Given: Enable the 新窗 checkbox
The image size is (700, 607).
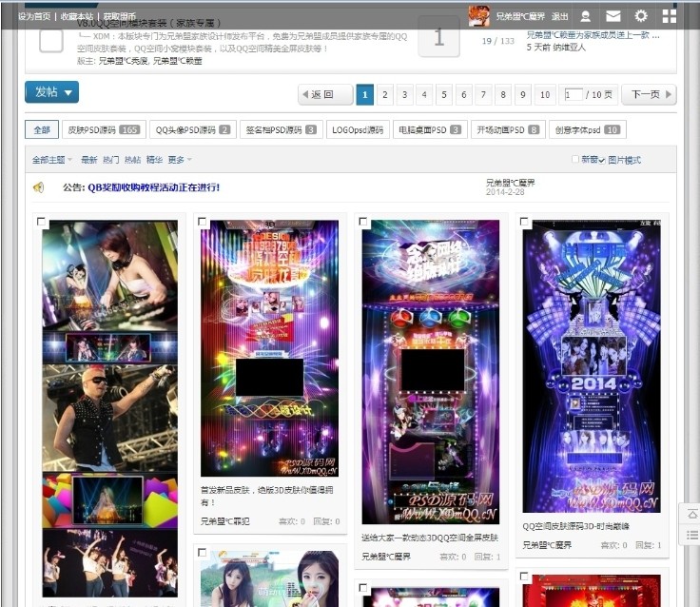Looking at the screenshot, I should (575, 159).
